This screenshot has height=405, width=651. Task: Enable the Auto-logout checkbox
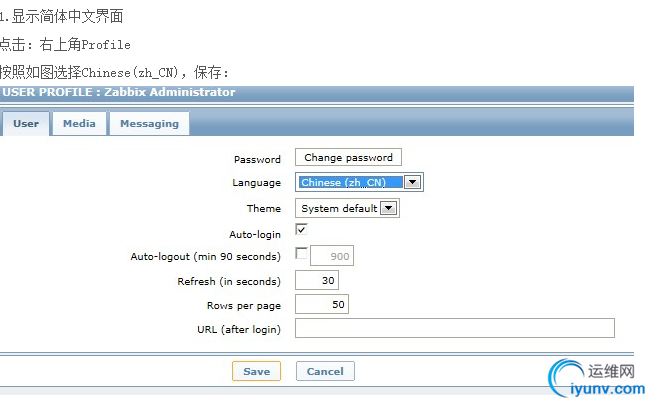(x=301, y=253)
